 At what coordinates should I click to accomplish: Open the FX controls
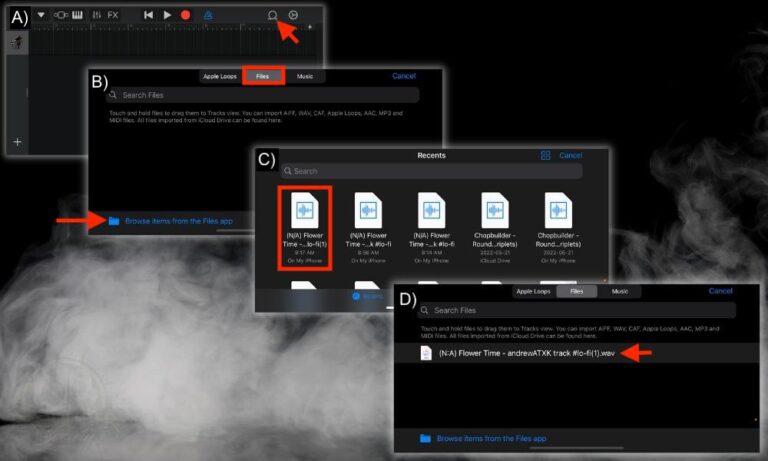pos(113,15)
